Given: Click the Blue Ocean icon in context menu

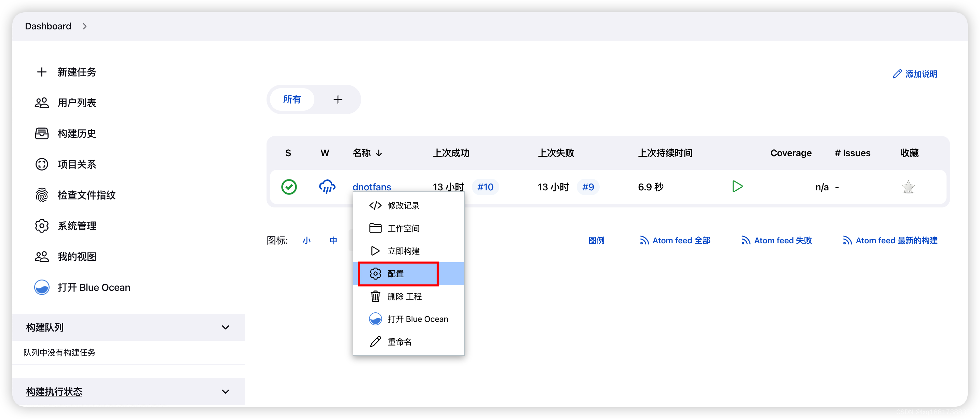Looking at the screenshot, I should coord(375,319).
